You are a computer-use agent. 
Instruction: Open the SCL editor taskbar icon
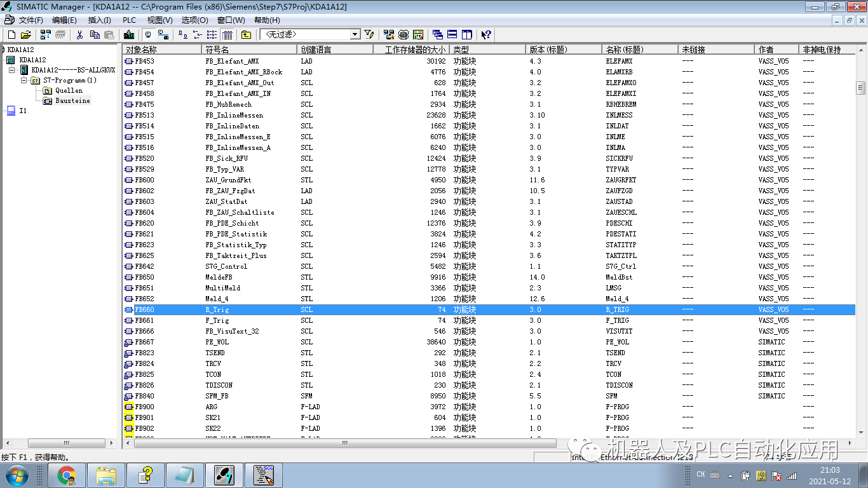point(263,475)
